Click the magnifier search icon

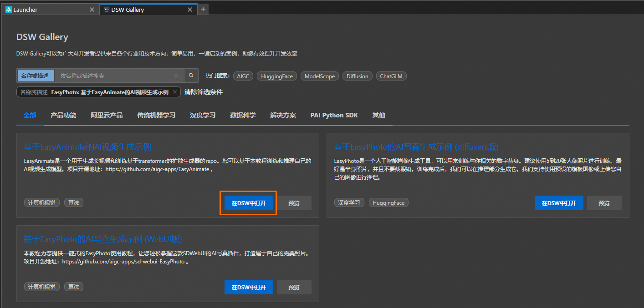[x=191, y=76]
